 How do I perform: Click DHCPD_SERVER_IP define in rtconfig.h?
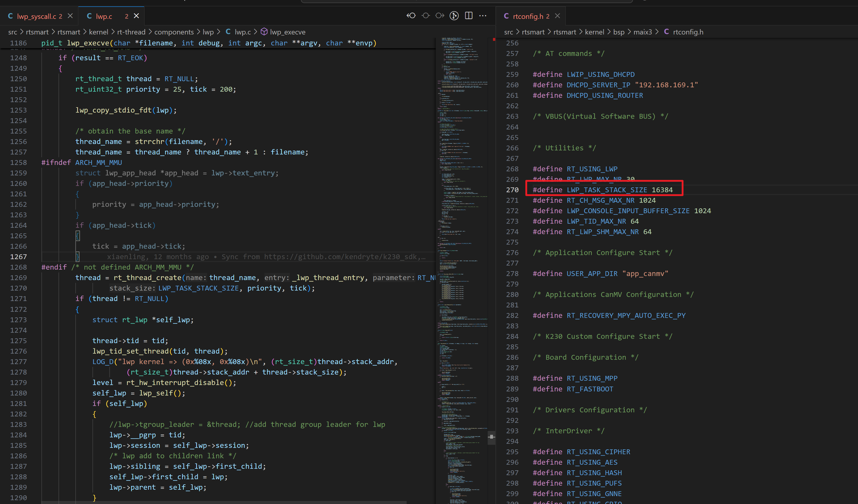point(598,85)
